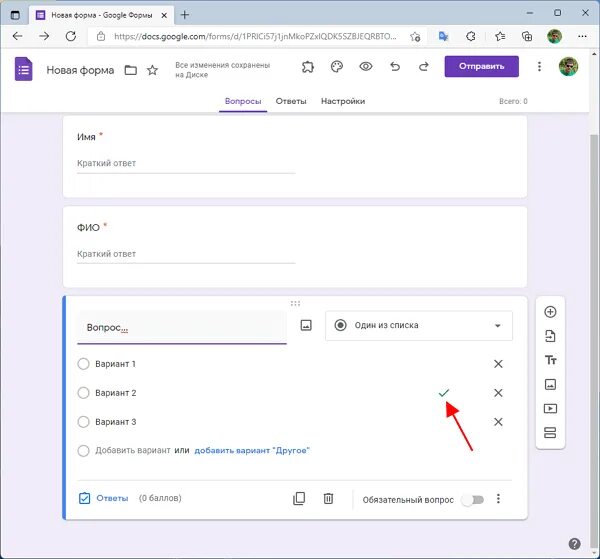Switch to Настройки tab
The width and height of the screenshot is (600, 559).
tap(343, 101)
